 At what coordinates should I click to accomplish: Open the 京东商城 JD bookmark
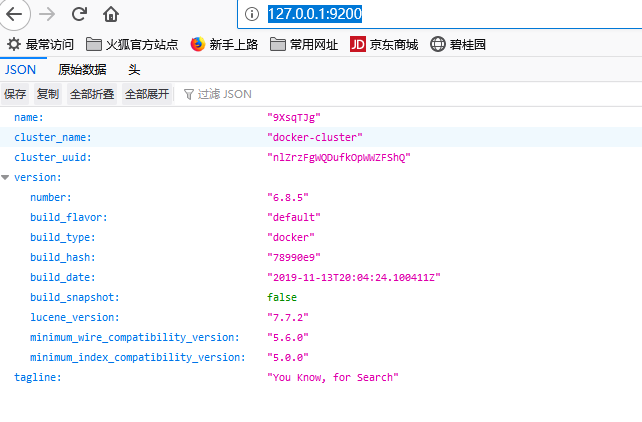[384, 44]
